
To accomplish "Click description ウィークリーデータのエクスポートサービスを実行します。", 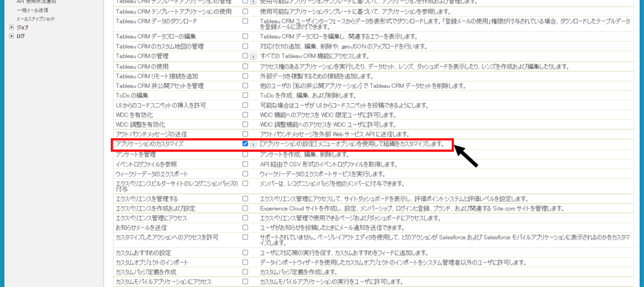I will click(x=323, y=174).
